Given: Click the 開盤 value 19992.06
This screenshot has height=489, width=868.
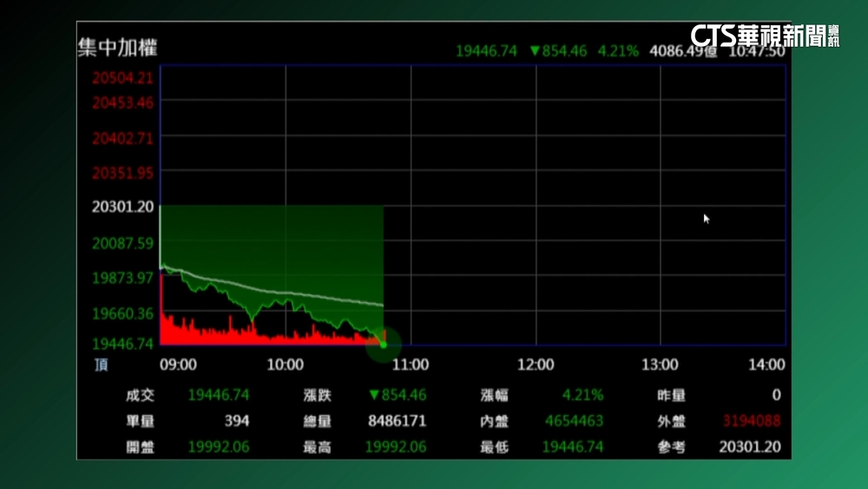Looking at the screenshot, I should coord(218,447).
